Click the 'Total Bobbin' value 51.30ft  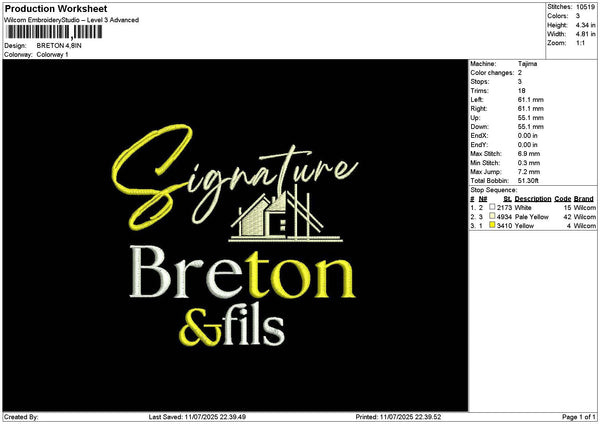528,181
